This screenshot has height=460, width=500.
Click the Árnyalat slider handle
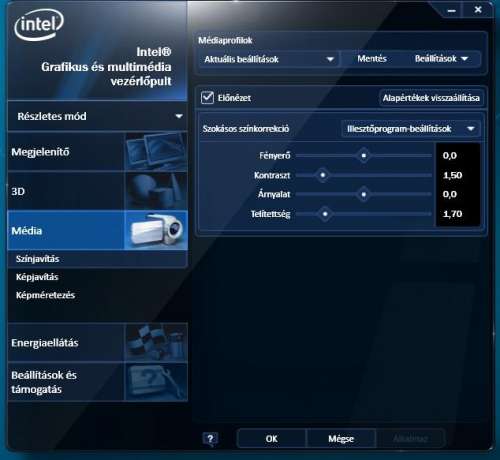pos(364,194)
